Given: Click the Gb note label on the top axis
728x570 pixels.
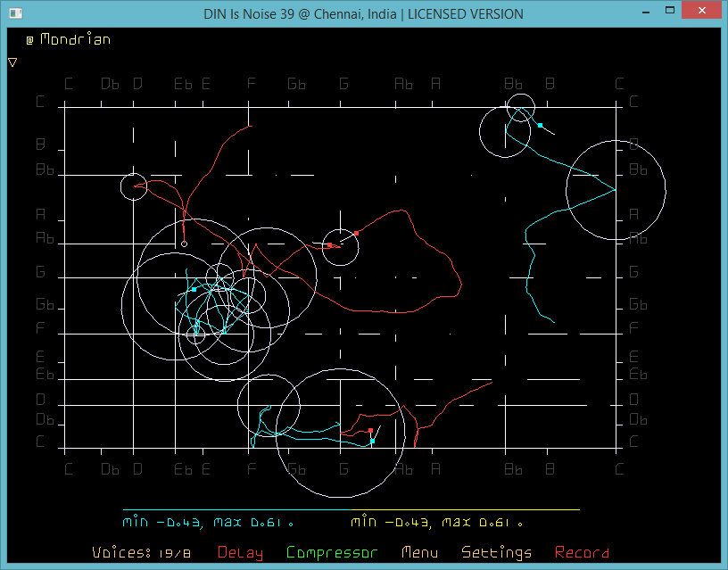Looking at the screenshot, I should [x=296, y=84].
